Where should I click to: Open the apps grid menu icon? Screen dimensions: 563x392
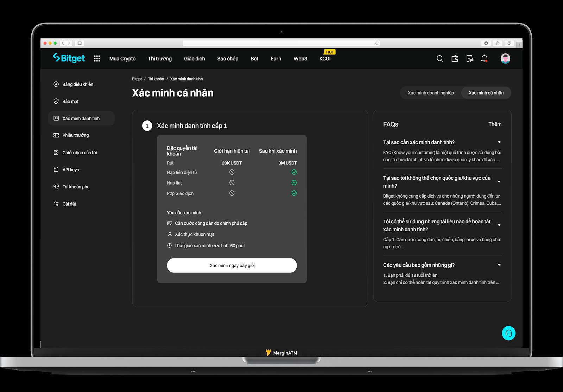tap(97, 58)
